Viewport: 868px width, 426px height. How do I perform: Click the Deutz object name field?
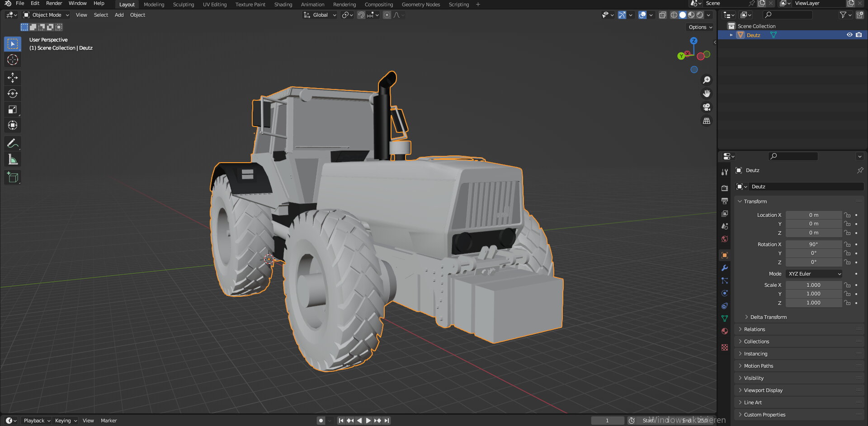[x=806, y=187]
